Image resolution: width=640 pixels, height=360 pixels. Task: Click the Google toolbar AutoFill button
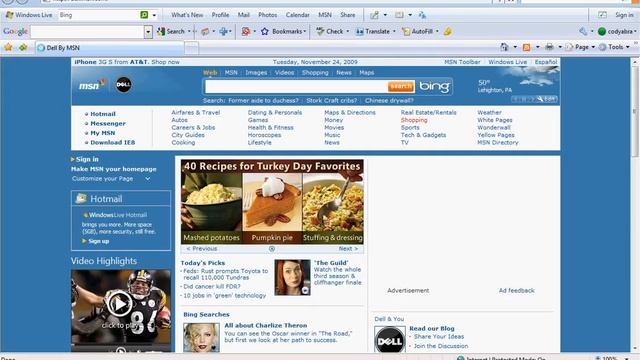(417, 31)
